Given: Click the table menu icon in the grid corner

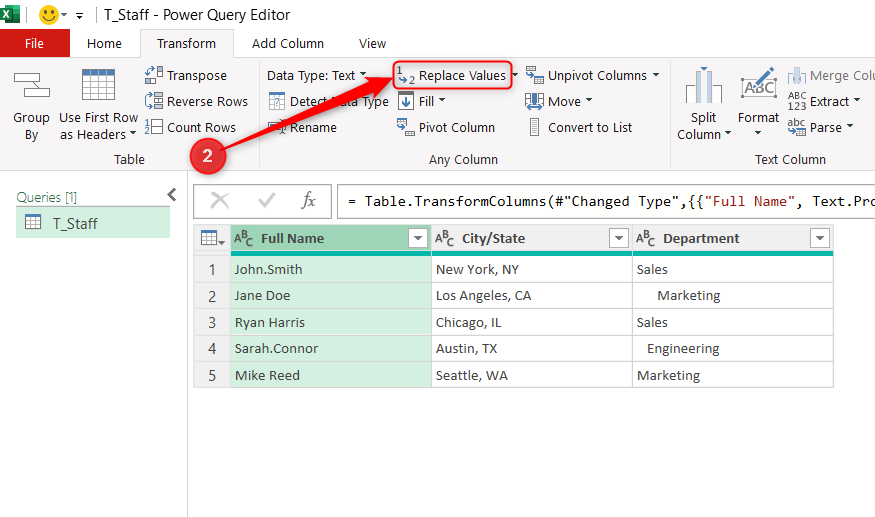Looking at the screenshot, I should [212, 238].
